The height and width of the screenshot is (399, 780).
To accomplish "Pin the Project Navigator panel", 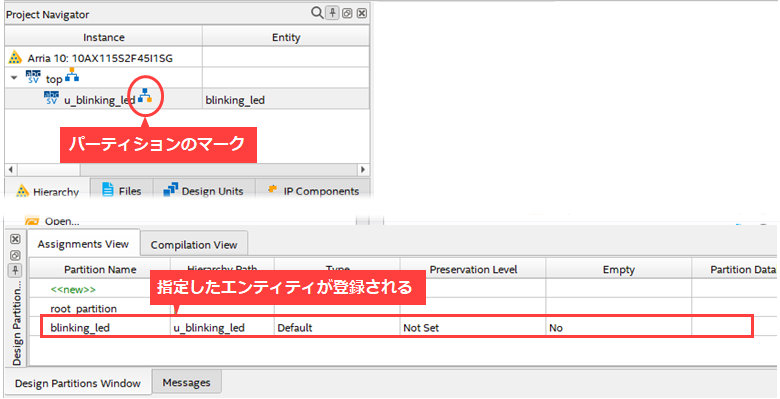I will tap(332, 13).
